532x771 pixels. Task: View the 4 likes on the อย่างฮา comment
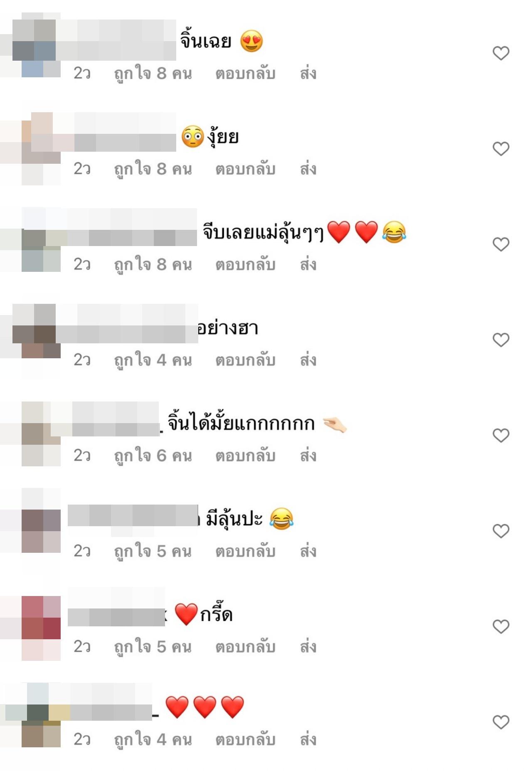(153, 360)
